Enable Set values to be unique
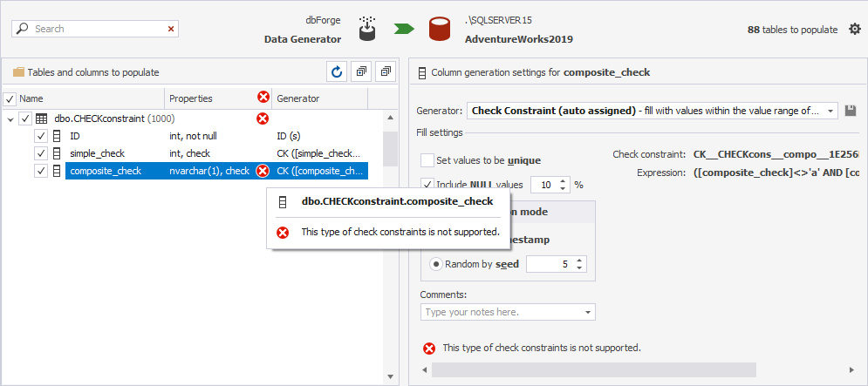Image resolution: width=868 pixels, height=386 pixels. pos(427,160)
